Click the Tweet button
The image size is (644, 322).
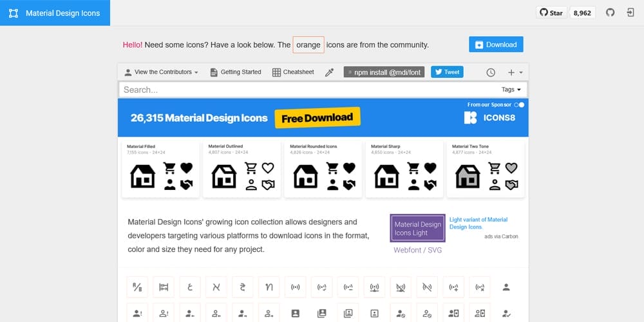click(x=447, y=72)
